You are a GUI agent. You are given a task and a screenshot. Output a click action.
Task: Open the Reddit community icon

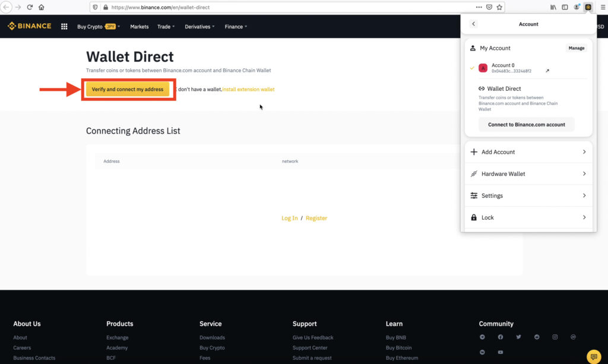click(x=537, y=337)
